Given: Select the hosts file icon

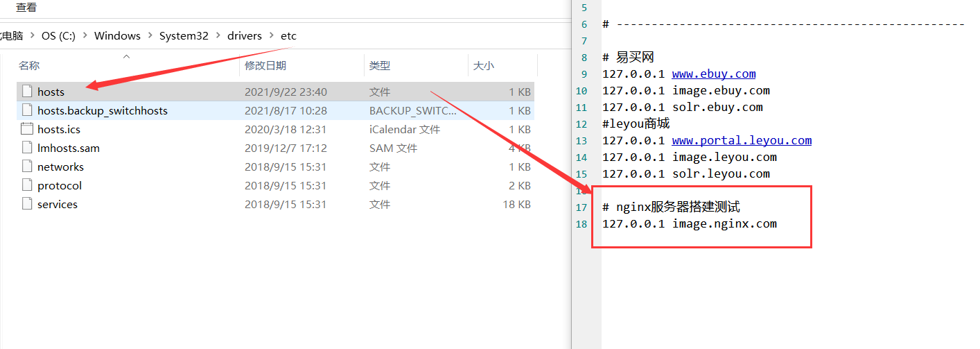Looking at the screenshot, I should [27, 92].
